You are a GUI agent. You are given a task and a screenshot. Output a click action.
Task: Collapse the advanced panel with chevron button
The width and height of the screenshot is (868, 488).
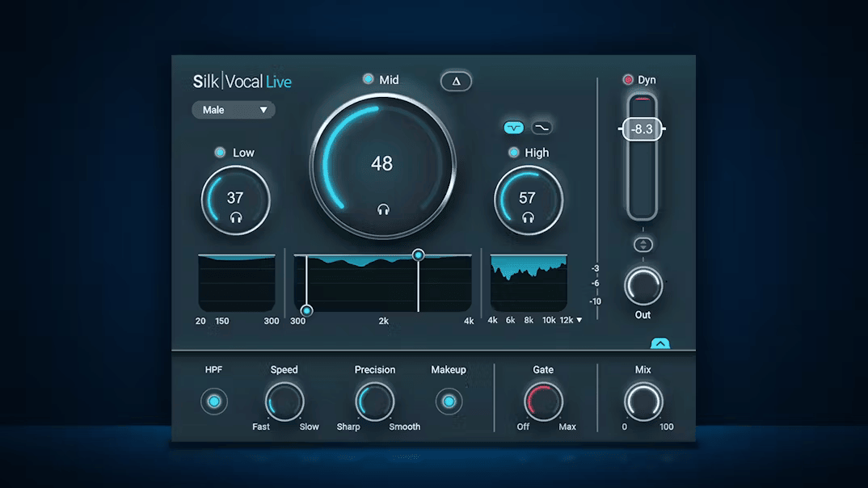pos(659,343)
